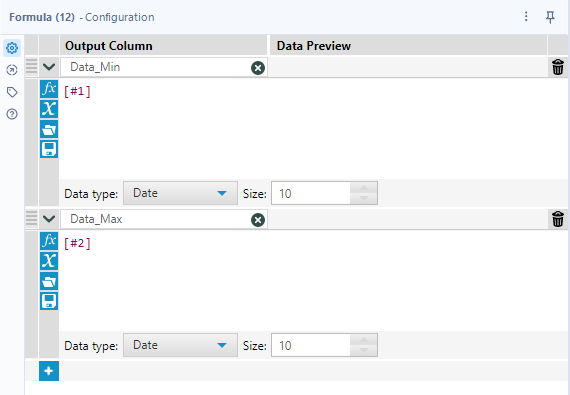Add a new expression with plus button

click(x=49, y=371)
